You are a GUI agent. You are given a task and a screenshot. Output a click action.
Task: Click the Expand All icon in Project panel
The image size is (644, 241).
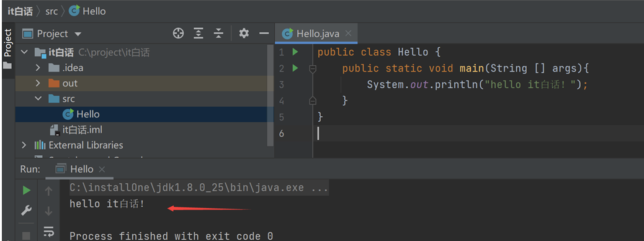[x=199, y=34]
